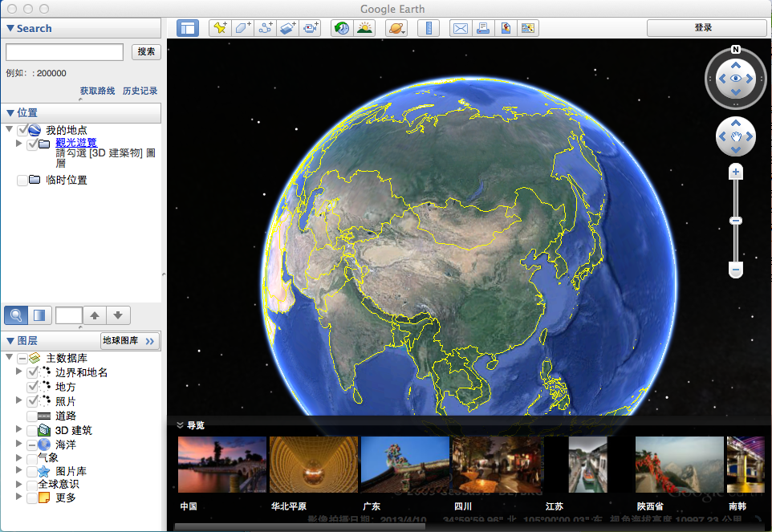Toggle the 照片 layer checkbox
The height and width of the screenshot is (532, 772).
(32, 401)
